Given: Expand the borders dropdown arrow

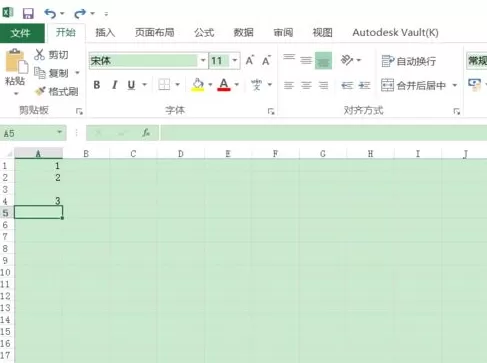Looking at the screenshot, I should point(177,85).
